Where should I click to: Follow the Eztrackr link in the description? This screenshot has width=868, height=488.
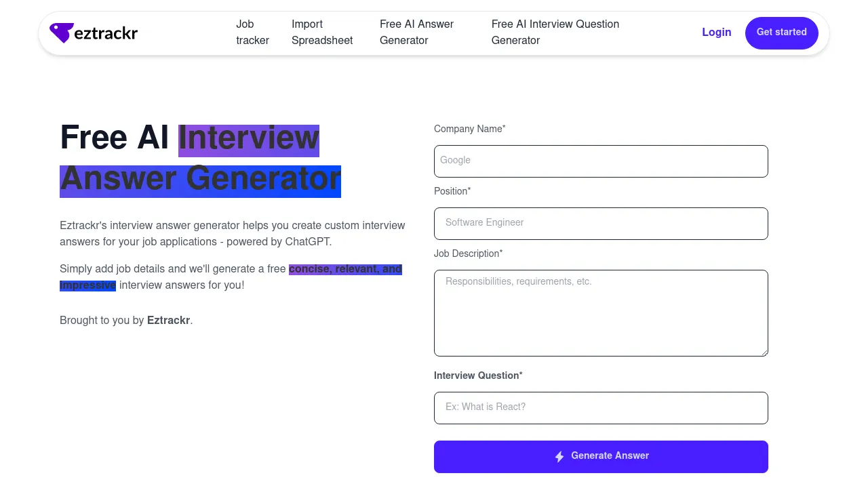pyautogui.click(x=168, y=320)
